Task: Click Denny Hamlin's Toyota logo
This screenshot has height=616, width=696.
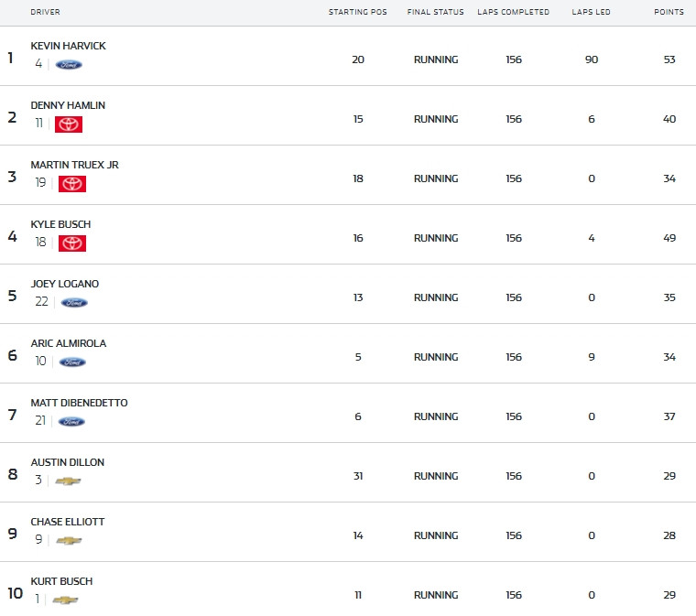Action: coord(69,124)
